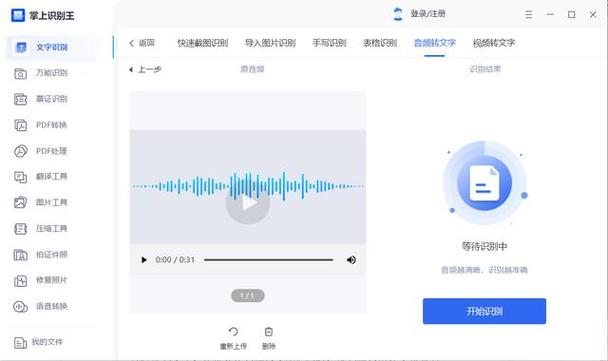This screenshot has width=608, height=361.
Task: Close the application window
Action: pos(593,14)
